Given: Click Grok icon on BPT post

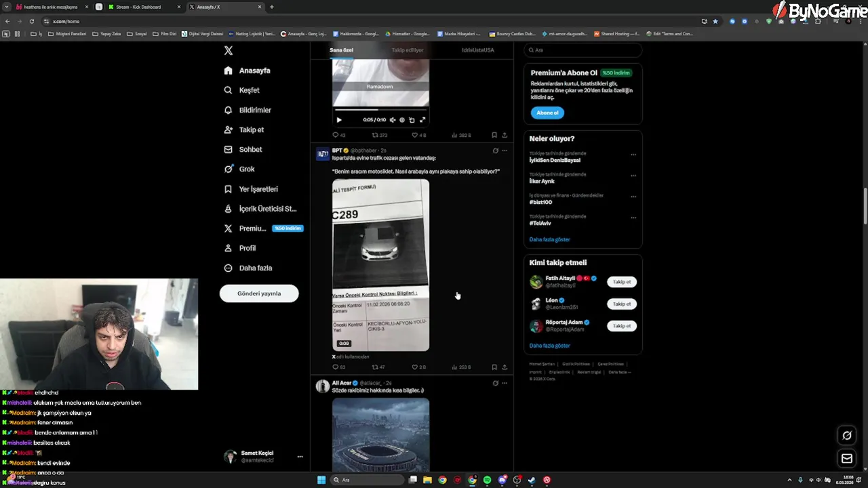Looking at the screenshot, I should (x=495, y=150).
